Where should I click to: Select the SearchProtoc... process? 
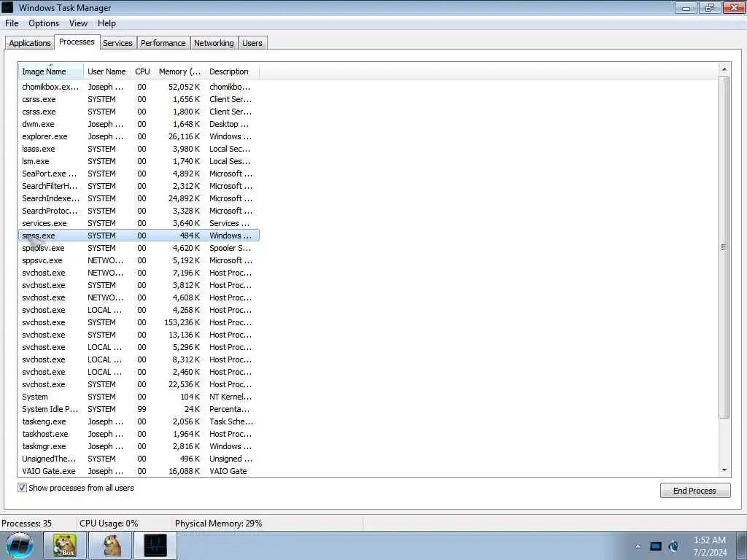[x=139, y=211]
